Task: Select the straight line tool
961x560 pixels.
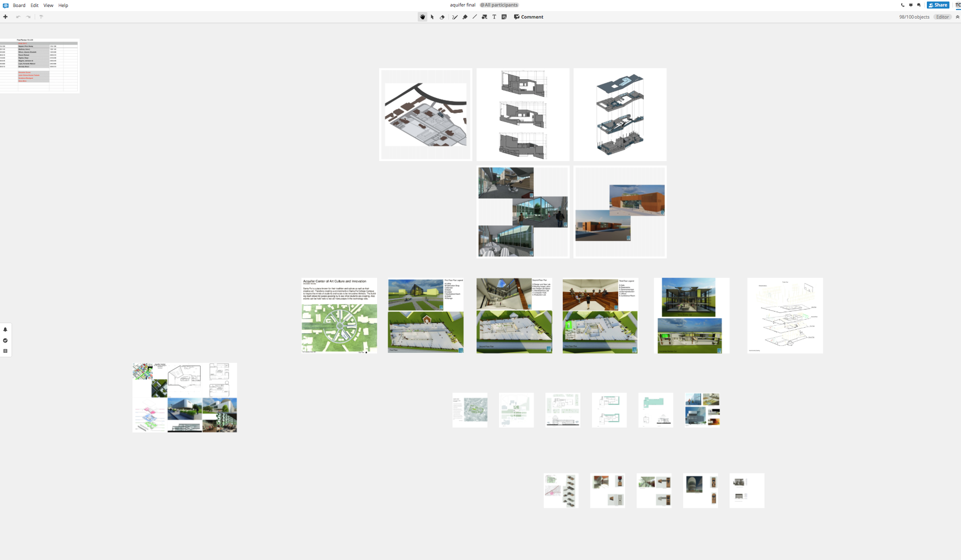Action: point(474,17)
